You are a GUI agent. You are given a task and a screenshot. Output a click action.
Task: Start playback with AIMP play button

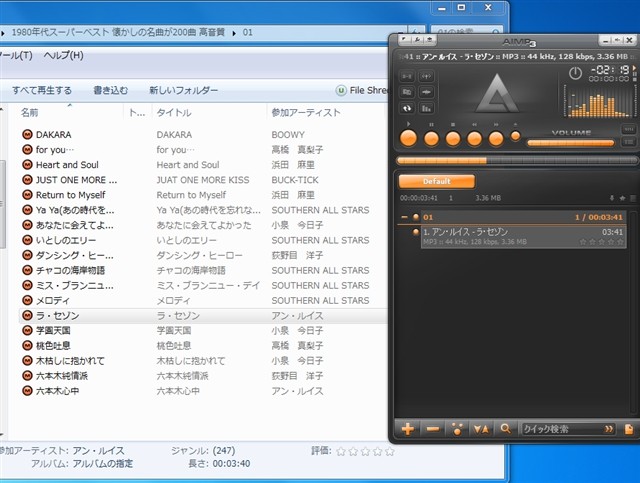pos(409,138)
